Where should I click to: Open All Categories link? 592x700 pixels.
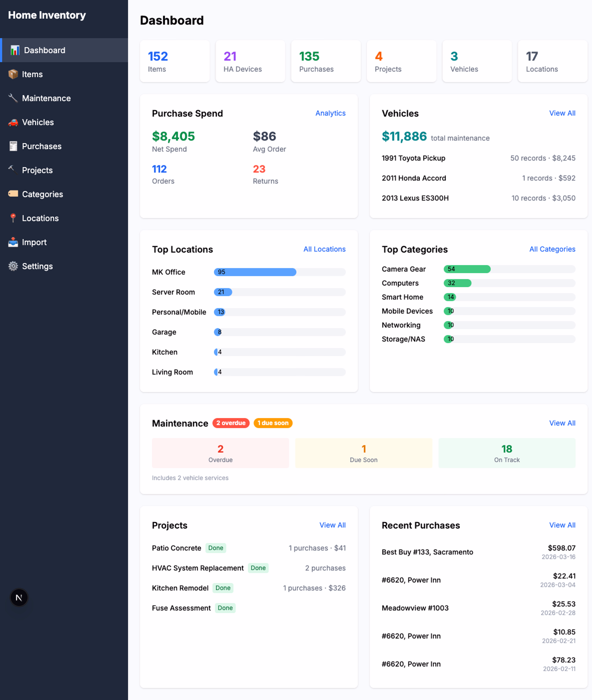click(x=552, y=249)
